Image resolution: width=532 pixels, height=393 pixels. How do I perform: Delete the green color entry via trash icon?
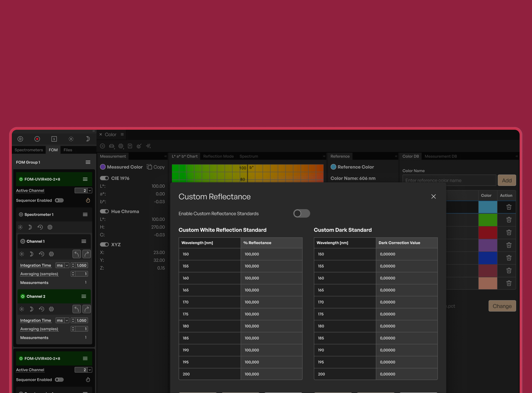coord(509,220)
